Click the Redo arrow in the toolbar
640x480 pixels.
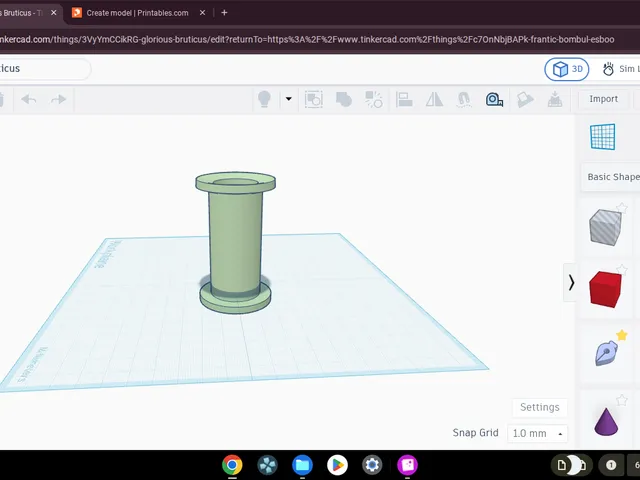[x=58, y=99]
